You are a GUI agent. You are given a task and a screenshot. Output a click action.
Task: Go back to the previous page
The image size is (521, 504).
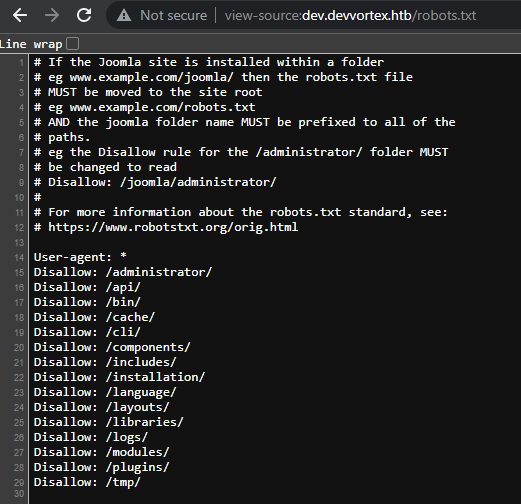pos(20,15)
